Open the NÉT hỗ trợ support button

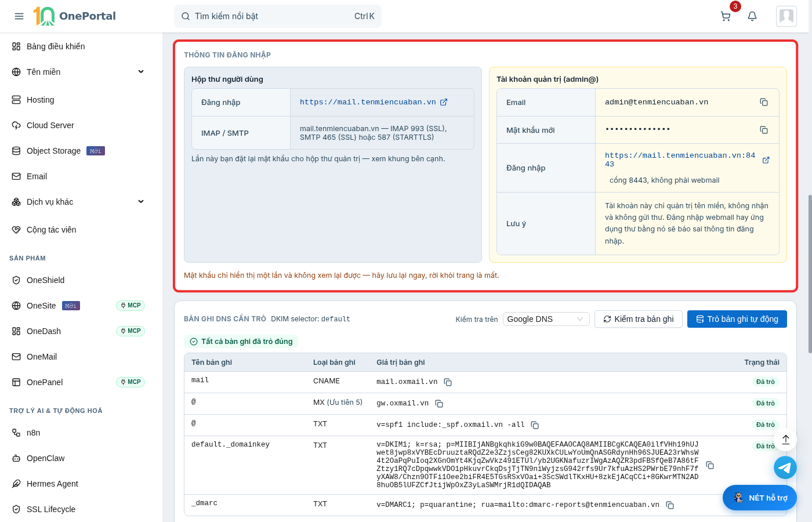(760, 498)
